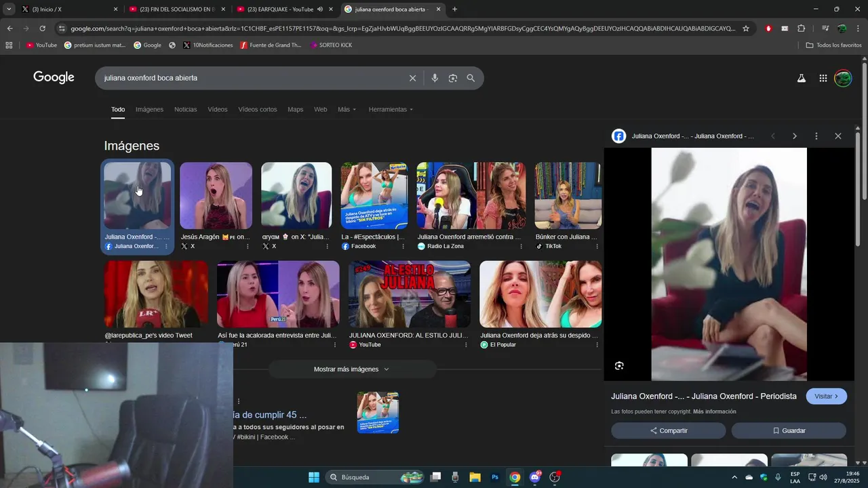Show hidden system tray icons
Image resolution: width=868 pixels, height=488 pixels.
(734, 477)
